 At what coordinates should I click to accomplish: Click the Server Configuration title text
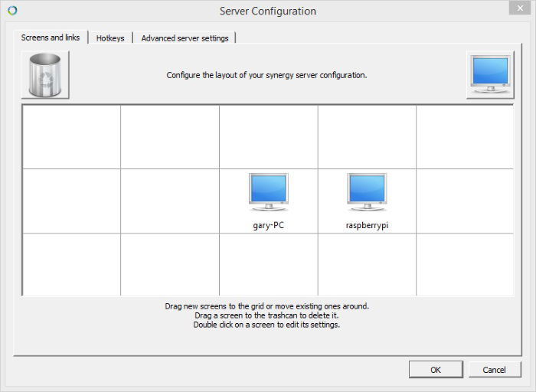pyautogui.click(x=268, y=11)
